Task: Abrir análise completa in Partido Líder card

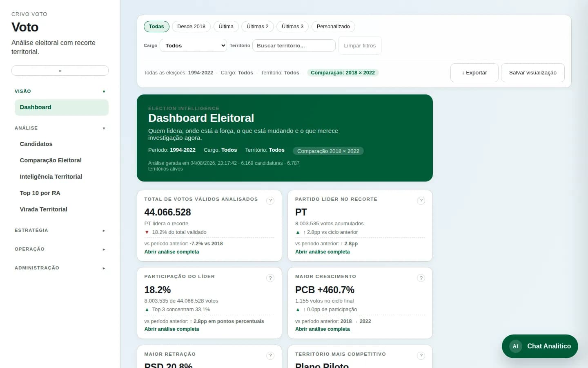Action: coord(323,252)
